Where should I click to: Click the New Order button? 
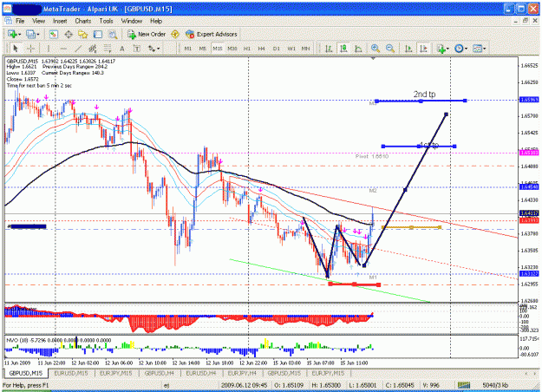(147, 34)
